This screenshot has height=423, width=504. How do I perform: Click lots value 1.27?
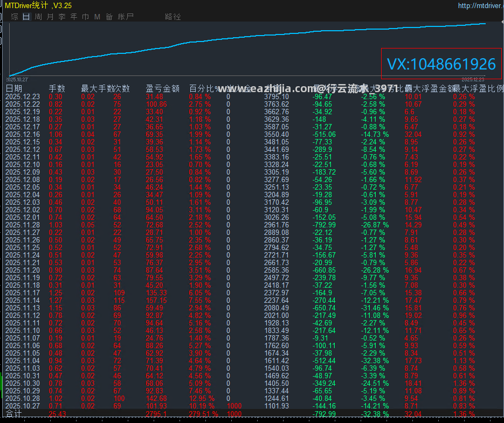(56, 300)
